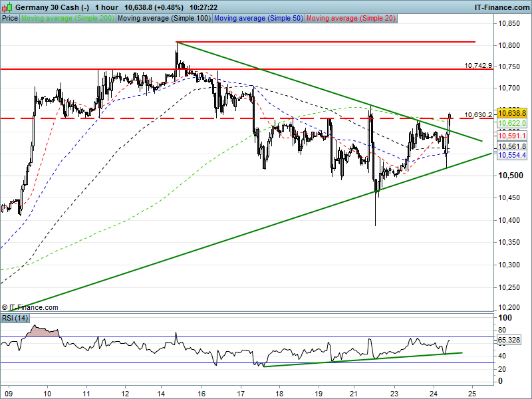Click the 0 label on the RSI axis
The image size is (532, 399).
500,381
